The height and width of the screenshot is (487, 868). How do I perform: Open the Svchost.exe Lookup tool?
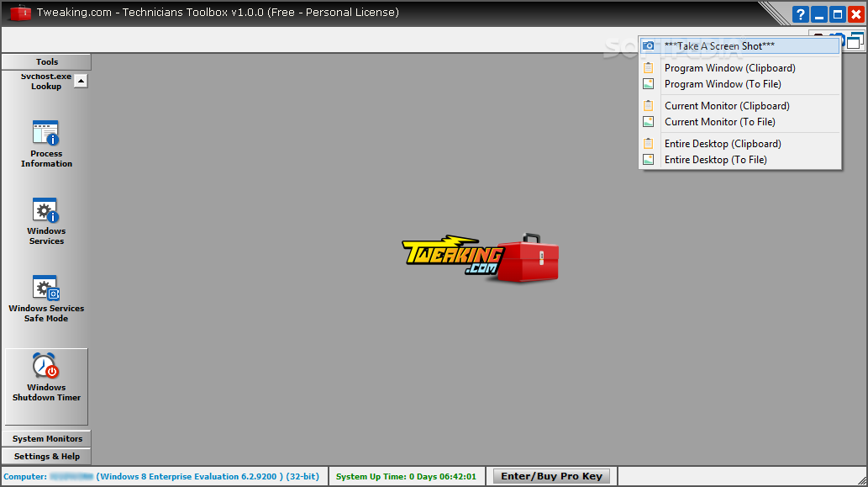tap(46, 82)
